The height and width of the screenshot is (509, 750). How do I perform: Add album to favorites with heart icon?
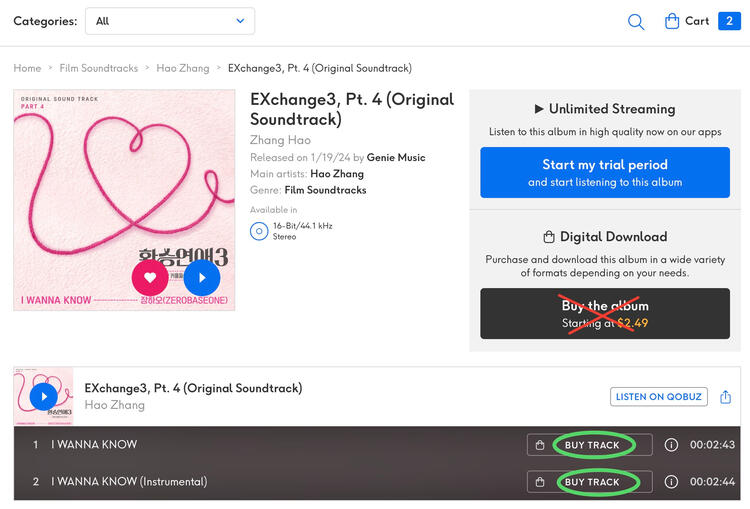coord(150,277)
